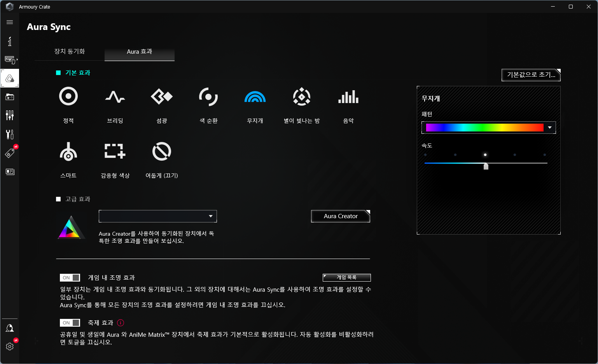Open the News sidebar icon
Image resolution: width=598 pixels, height=364 pixels.
[10, 171]
